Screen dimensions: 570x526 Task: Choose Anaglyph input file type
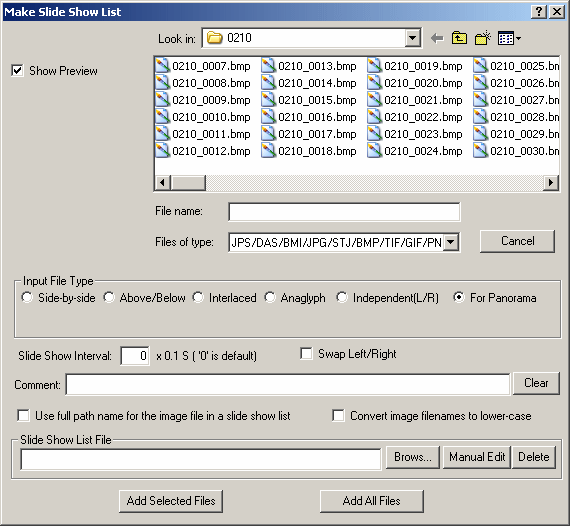point(269,297)
